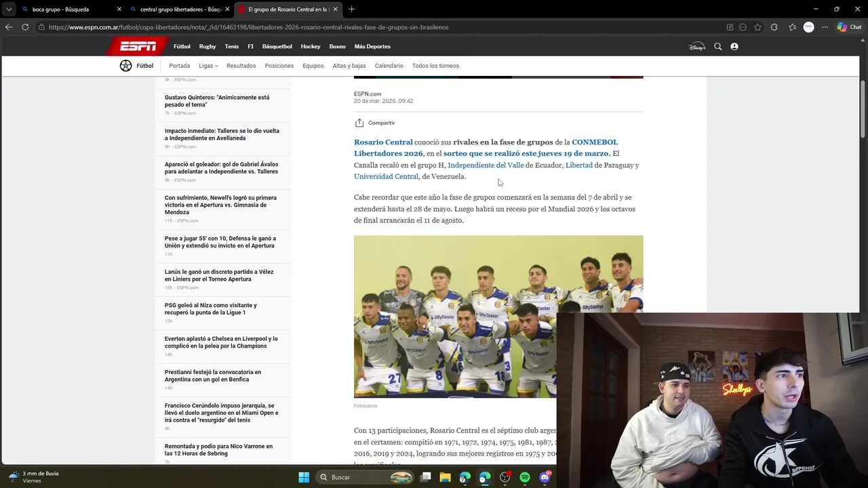This screenshot has width=868, height=488.
Task: Click the CONMEBOL Libertadores 2026 link
Action: coord(486,148)
